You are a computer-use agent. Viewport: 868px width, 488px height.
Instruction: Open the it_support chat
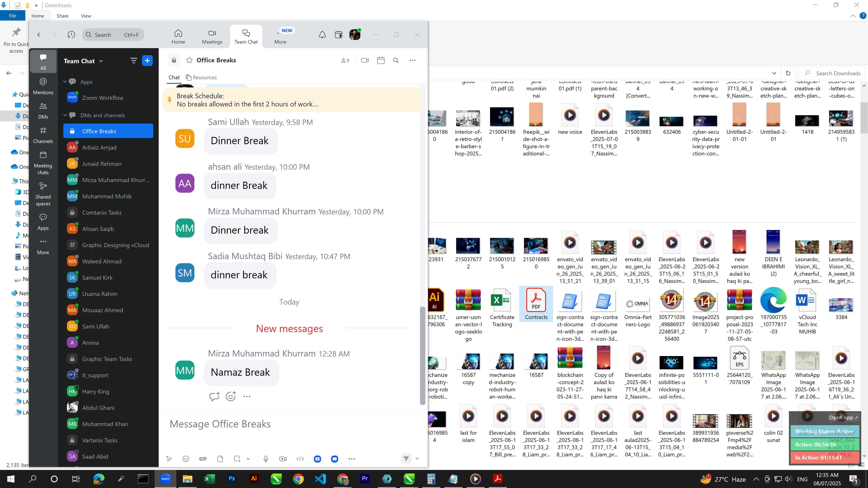tap(108, 375)
